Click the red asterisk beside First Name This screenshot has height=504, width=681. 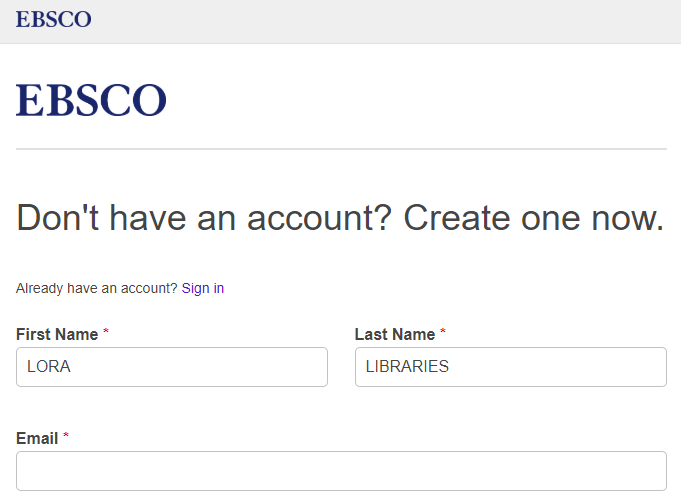pos(106,332)
